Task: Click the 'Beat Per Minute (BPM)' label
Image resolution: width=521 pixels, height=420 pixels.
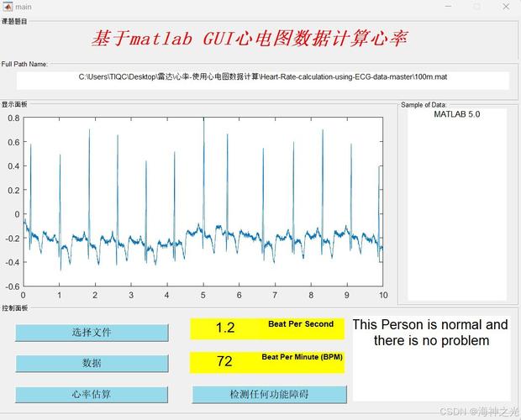Action: pos(302,357)
